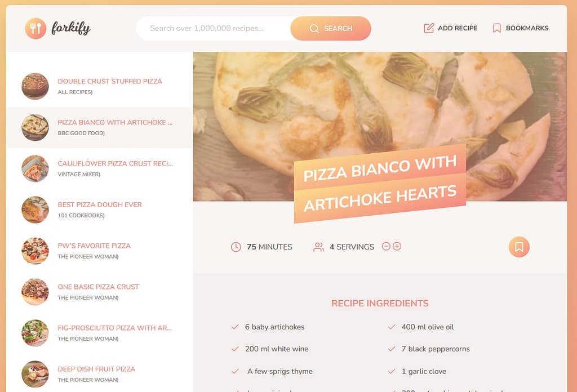Bookmark this recipe with round button
The width and height of the screenshot is (577, 392).
point(519,247)
